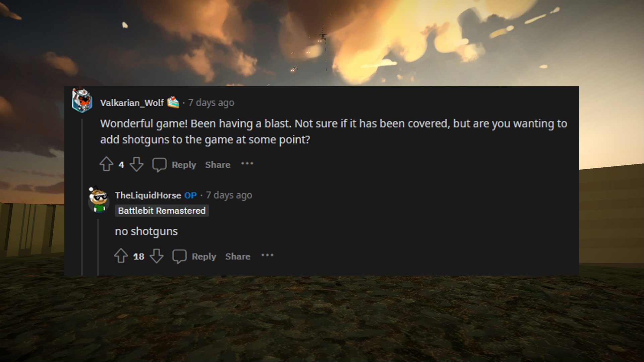Image resolution: width=644 pixels, height=362 pixels.
Task: Downvote TheLiquidHorse's reply
Action: click(x=157, y=256)
